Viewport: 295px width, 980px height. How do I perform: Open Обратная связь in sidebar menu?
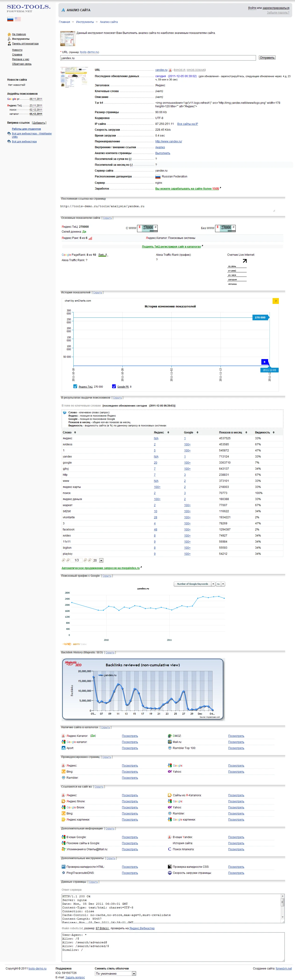click(x=22, y=64)
